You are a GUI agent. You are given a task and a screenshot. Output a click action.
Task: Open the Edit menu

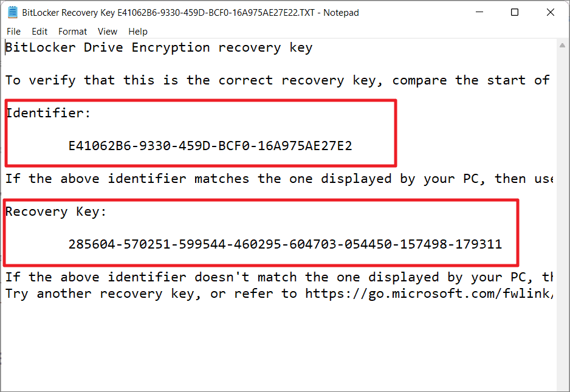(x=39, y=31)
